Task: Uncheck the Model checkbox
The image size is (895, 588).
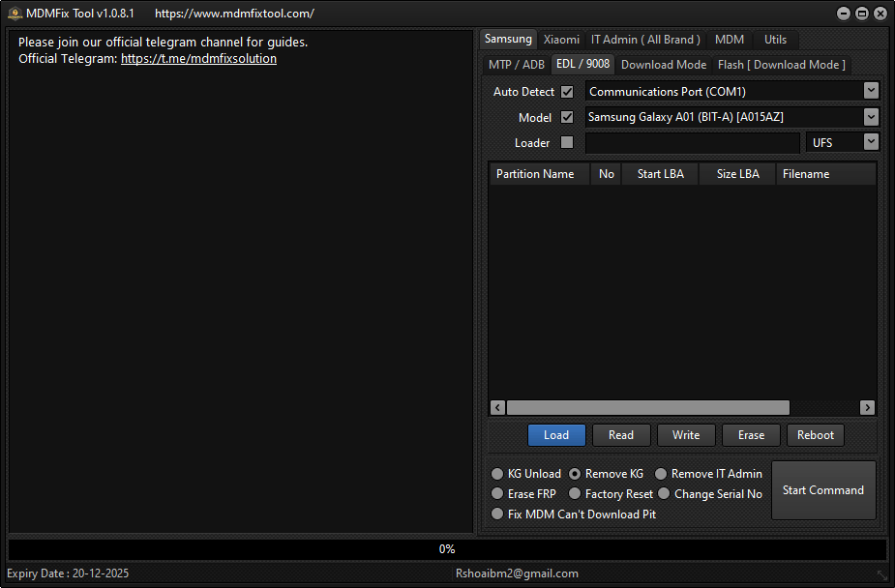Action: click(x=567, y=117)
